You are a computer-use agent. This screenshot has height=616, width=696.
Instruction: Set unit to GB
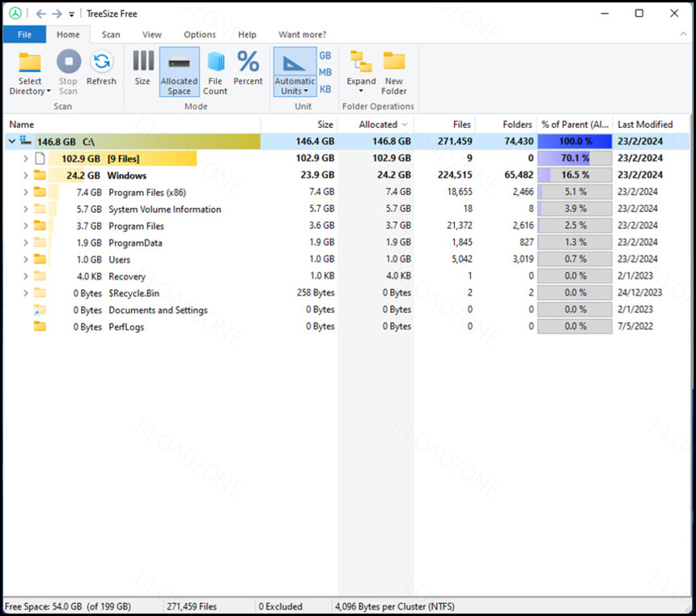coord(325,56)
